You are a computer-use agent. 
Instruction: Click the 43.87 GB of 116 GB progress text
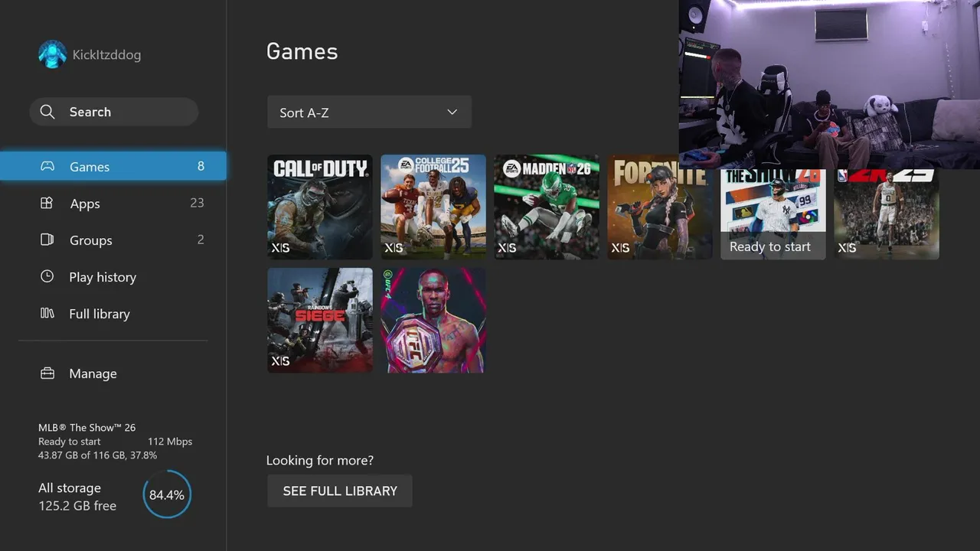[x=98, y=455]
